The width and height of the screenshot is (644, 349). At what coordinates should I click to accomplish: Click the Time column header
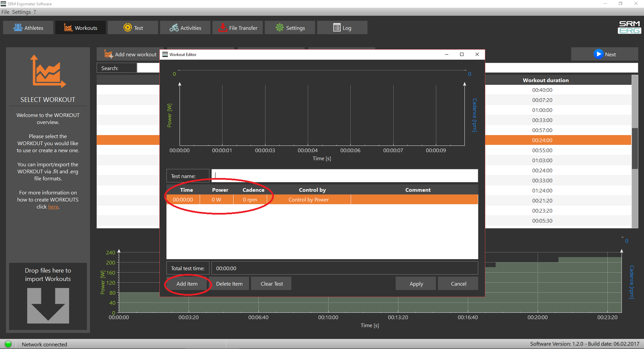click(187, 190)
